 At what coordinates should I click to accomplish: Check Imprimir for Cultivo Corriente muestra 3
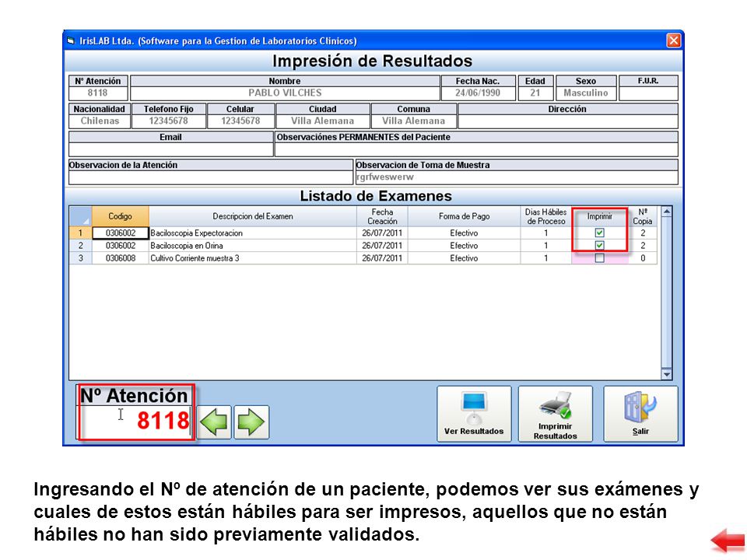click(599, 258)
